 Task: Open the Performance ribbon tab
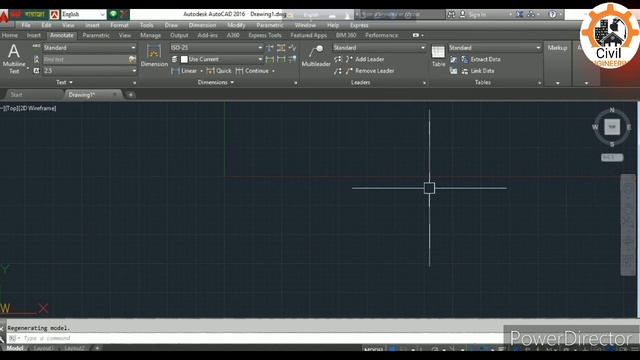pos(381,36)
